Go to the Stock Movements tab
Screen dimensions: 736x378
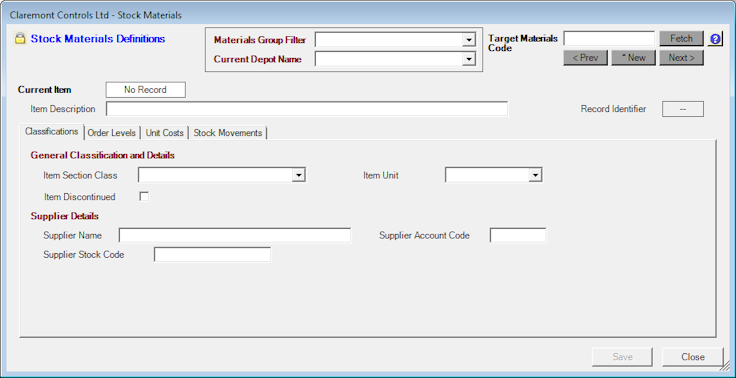(x=228, y=133)
